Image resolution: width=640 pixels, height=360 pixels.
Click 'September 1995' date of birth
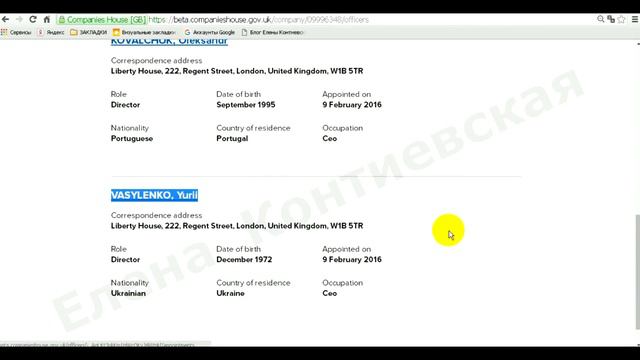[246, 105]
